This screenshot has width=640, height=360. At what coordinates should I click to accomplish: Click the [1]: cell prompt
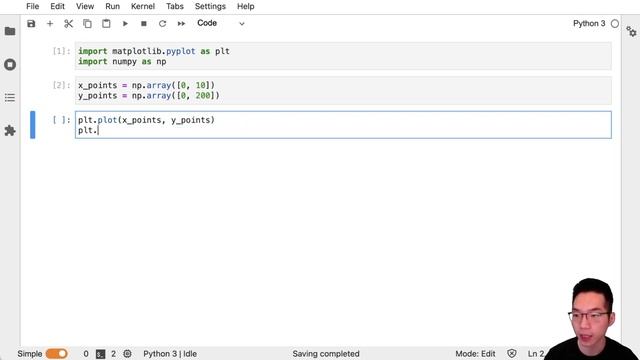click(62, 51)
